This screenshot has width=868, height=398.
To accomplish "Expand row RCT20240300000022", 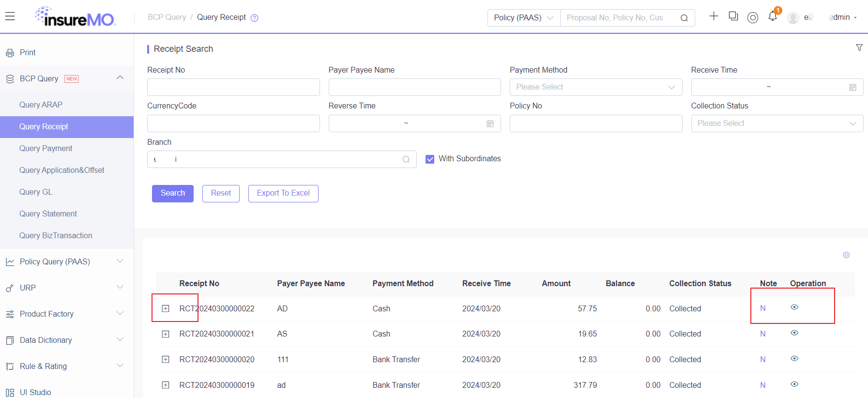I will (166, 308).
